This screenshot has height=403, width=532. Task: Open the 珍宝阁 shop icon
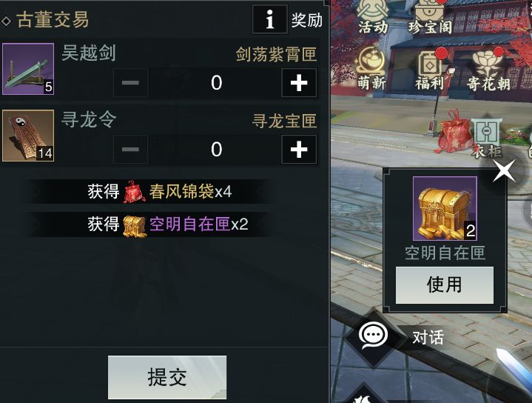[430, 17]
